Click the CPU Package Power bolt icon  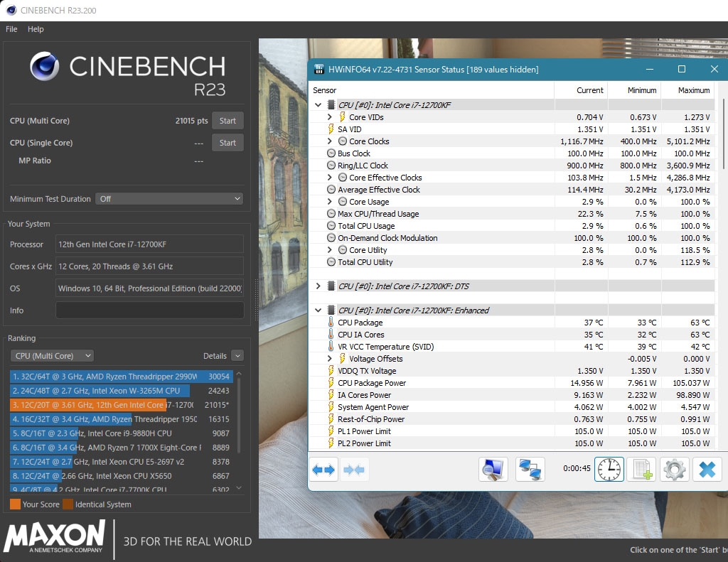331,382
